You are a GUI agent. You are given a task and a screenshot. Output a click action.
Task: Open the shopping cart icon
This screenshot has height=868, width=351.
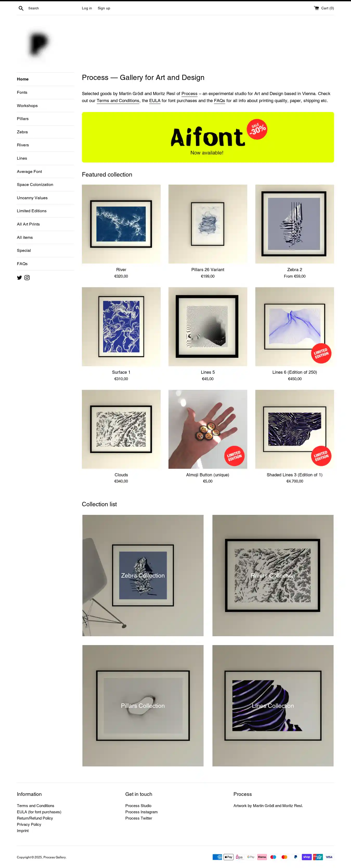[316, 8]
